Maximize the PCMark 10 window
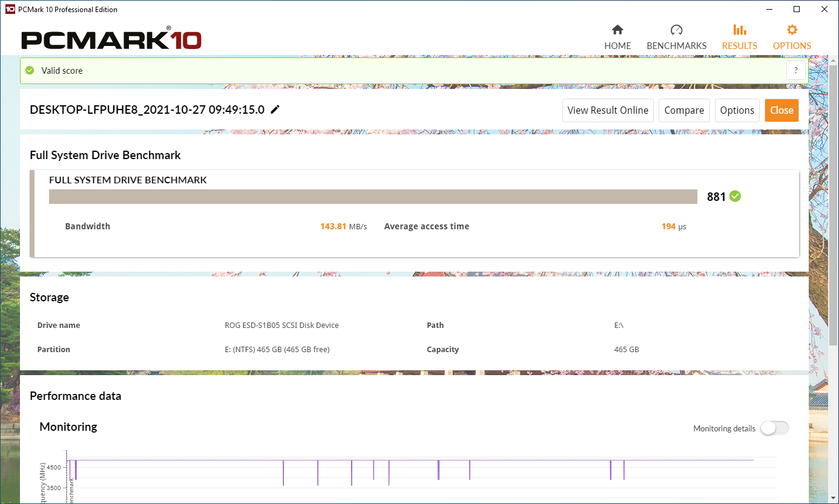This screenshot has height=504, width=839. pos(797,9)
